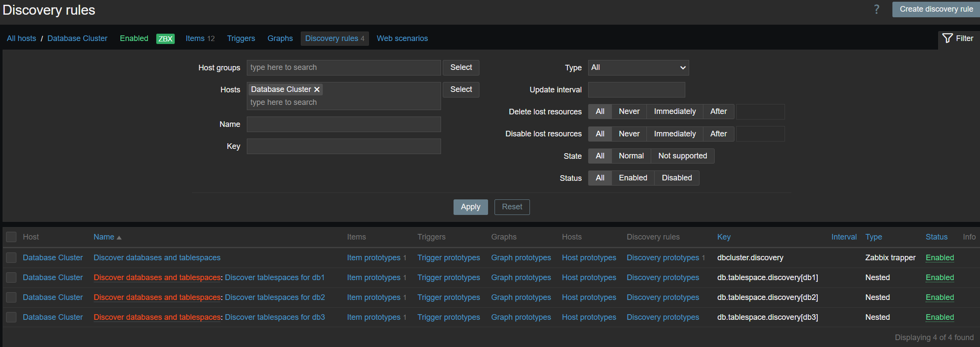The height and width of the screenshot is (347, 980).
Task: Click the Zabbix trapper type text
Action: [890, 258]
